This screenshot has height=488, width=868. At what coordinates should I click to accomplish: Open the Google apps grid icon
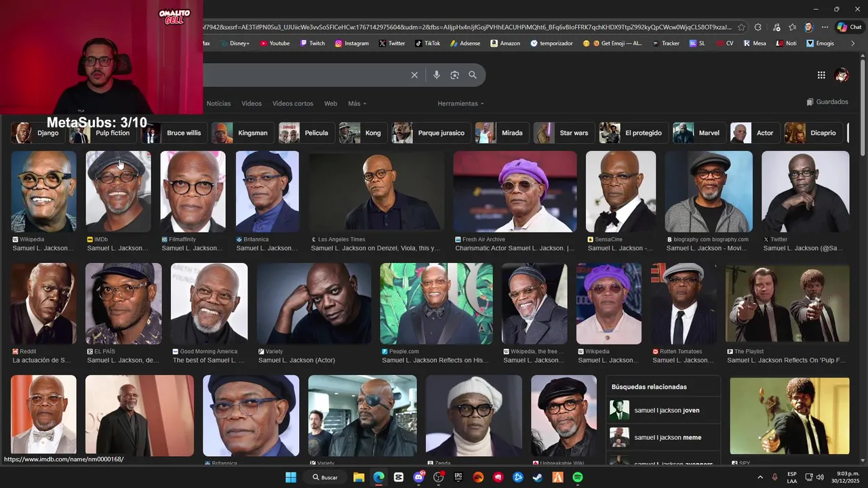[821, 75]
